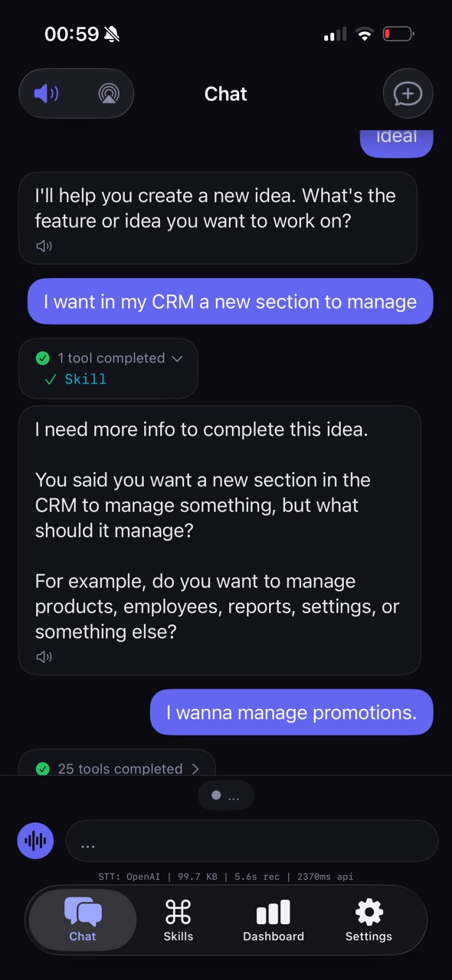Play audio for the 'create a new idea' message
452x980 pixels.
tap(44, 246)
